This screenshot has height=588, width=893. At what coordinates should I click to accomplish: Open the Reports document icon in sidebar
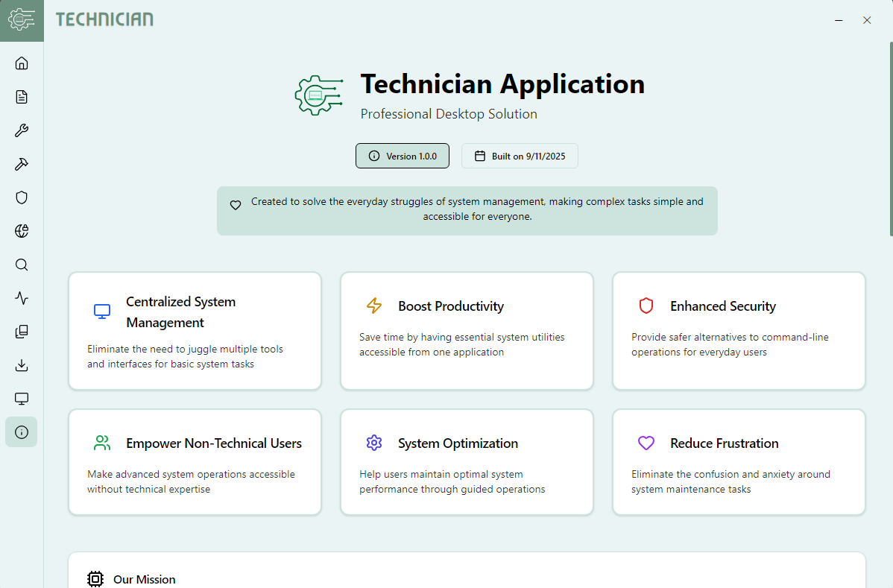point(22,97)
